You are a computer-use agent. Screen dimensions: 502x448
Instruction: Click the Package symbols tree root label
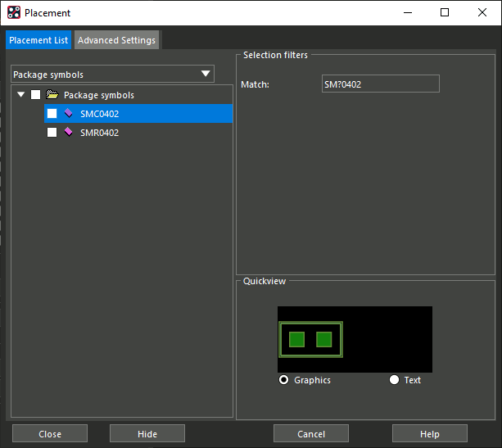point(99,95)
